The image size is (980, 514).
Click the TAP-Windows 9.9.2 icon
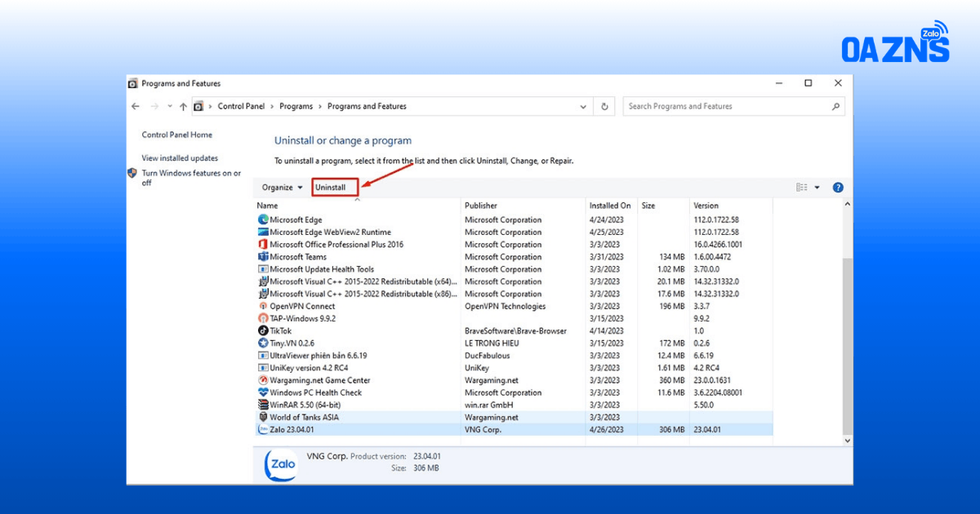coord(263,318)
